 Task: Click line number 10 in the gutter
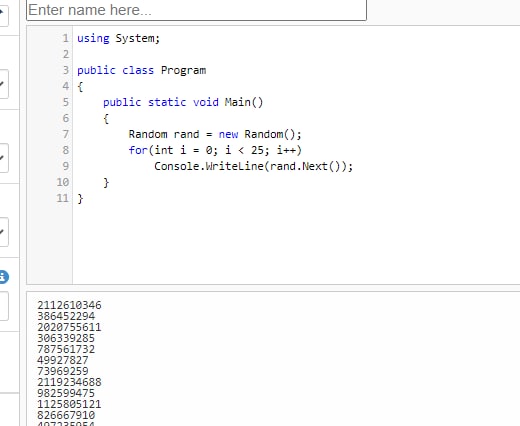(x=63, y=182)
